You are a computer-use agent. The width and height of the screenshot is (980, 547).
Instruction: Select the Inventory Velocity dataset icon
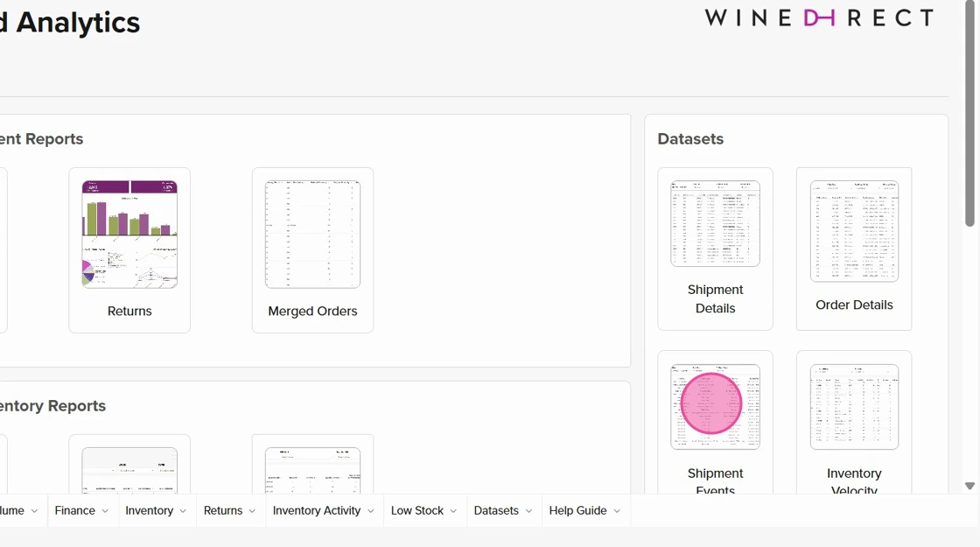(x=853, y=405)
